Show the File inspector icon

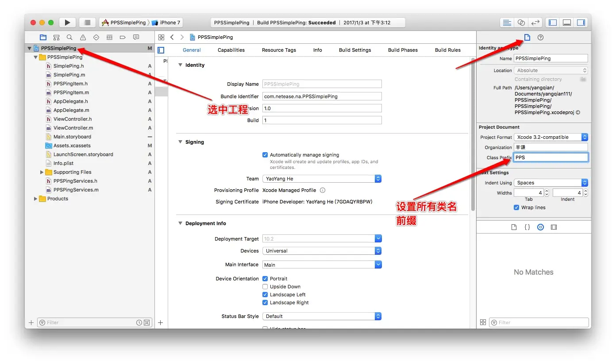(527, 37)
